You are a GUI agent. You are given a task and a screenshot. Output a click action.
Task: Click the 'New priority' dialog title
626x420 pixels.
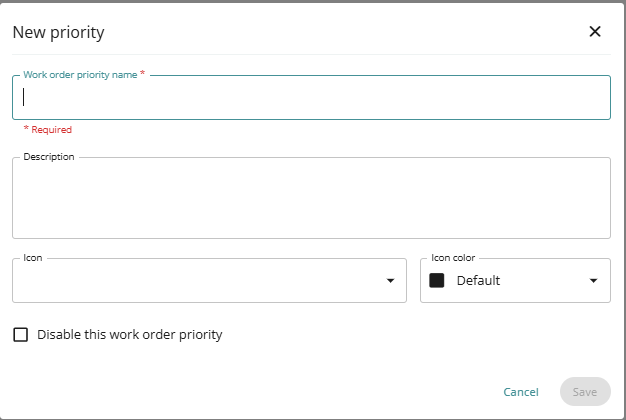tap(58, 32)
